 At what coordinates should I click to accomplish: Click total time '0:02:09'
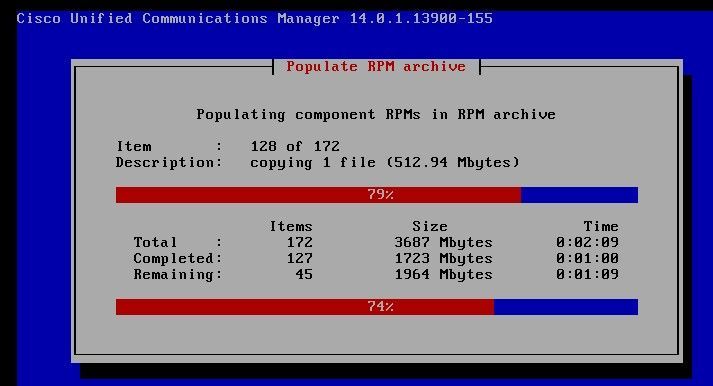coord(587,242)
